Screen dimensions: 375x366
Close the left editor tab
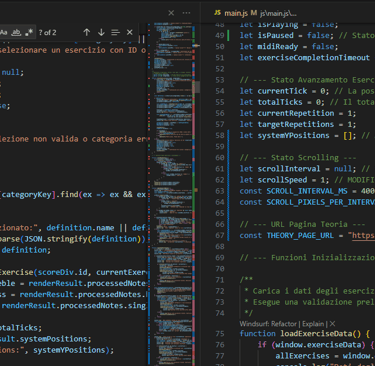click(x=171, y=13)
